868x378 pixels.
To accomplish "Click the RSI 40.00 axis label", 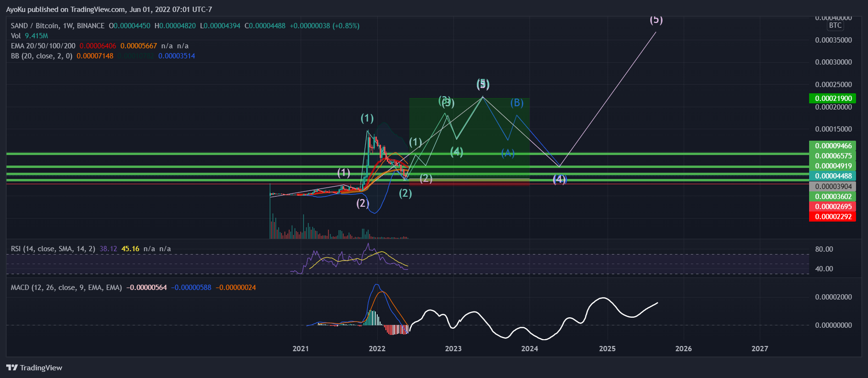I will [x=824, y=269].
